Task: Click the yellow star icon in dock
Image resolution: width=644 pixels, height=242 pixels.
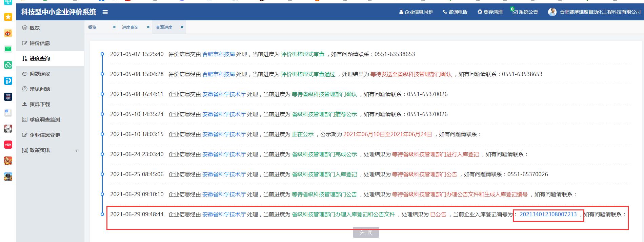Action: coord(8,17)
